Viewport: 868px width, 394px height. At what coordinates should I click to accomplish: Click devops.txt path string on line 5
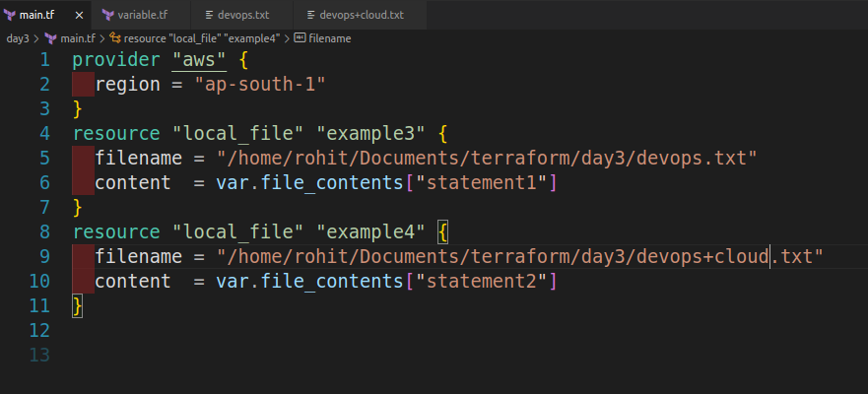click(x=487, y=159)
